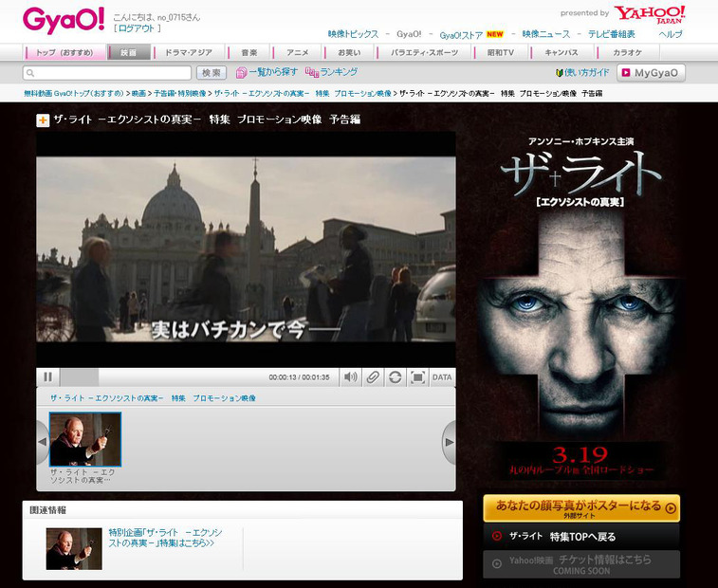Select the バラエティ・スポーツ tab
The image size is (718, 588).
(x=425, y=53)
